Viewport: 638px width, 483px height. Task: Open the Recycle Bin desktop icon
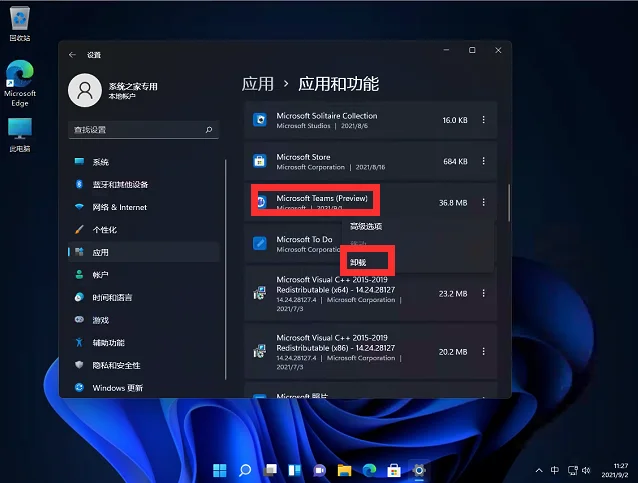20,24
